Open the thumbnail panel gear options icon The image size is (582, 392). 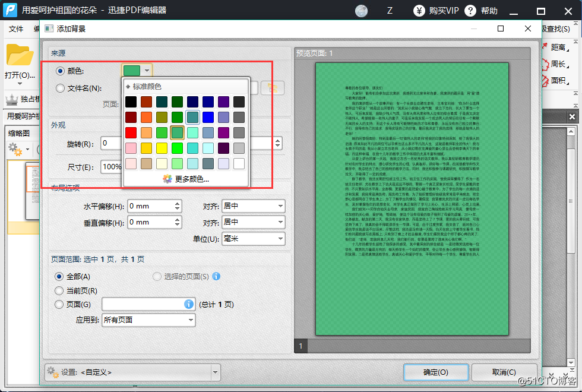coord(15,149)
